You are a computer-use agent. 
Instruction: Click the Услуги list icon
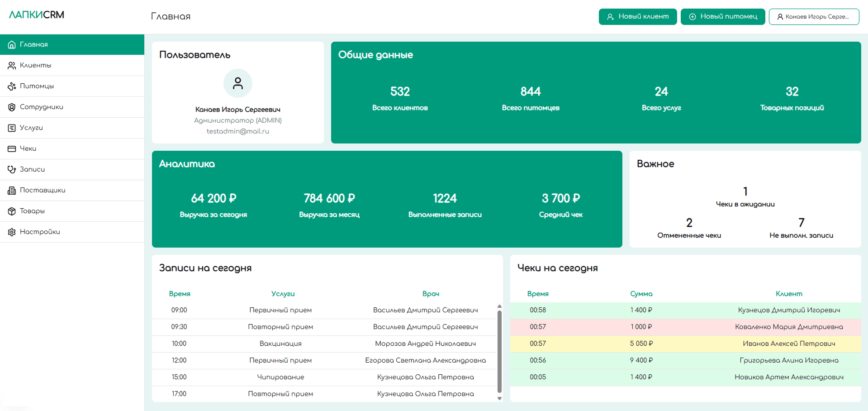click(x=12, y=128)
